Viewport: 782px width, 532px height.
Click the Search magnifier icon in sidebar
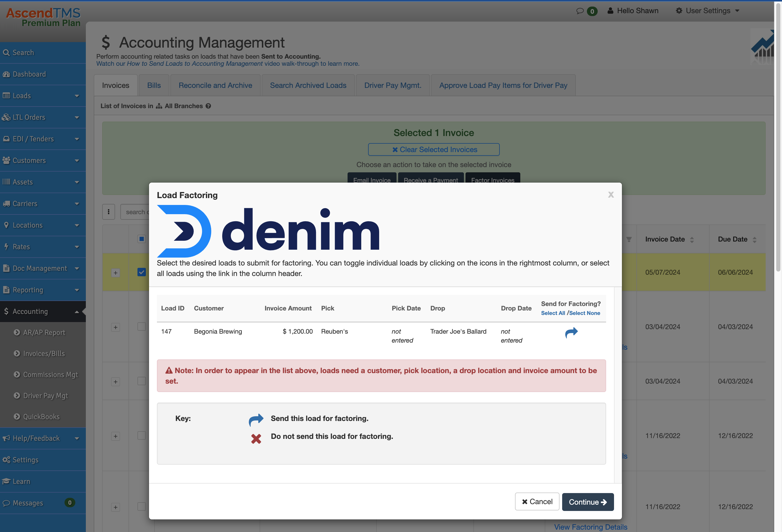click(6, 52)
